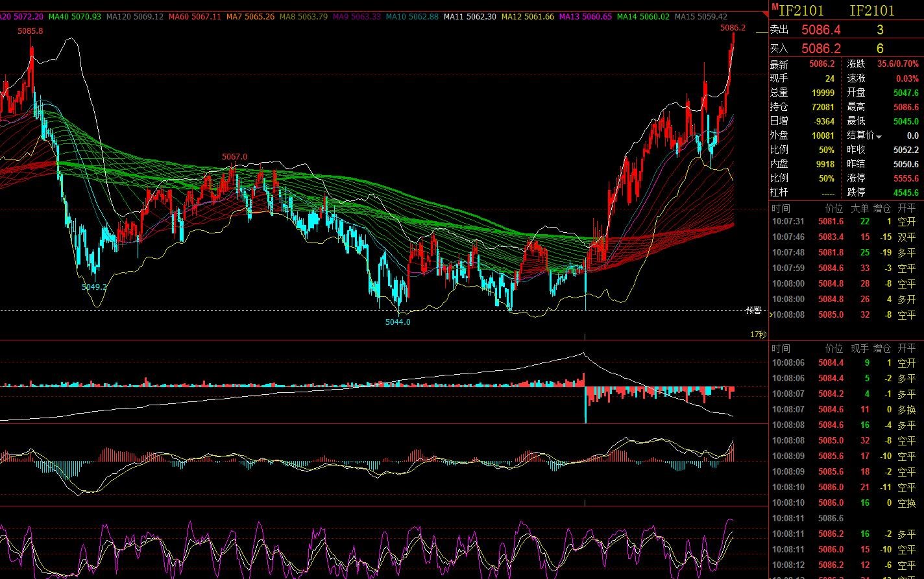
Task: Click the 涨停 value 5555.6
Action: [x=906, y=178]
